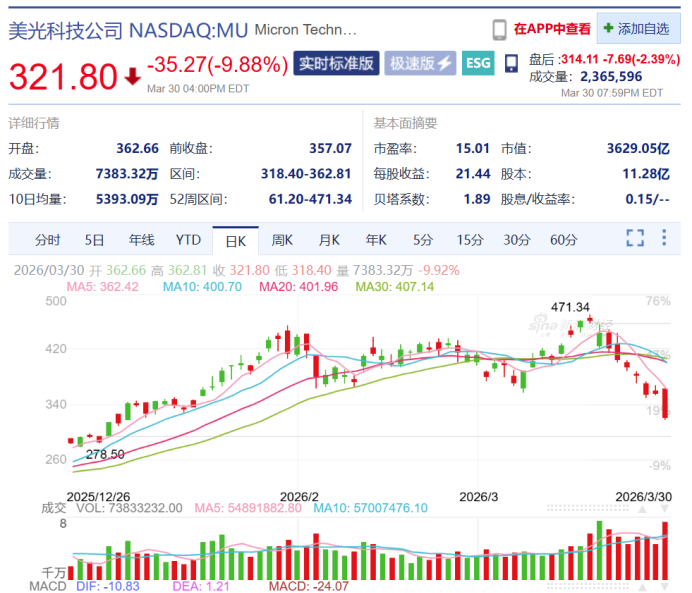Image resolution: width=692 pixels, height=593 pixels.
Task: Click the dotted range slider below chart
Action: click(587, 509)
